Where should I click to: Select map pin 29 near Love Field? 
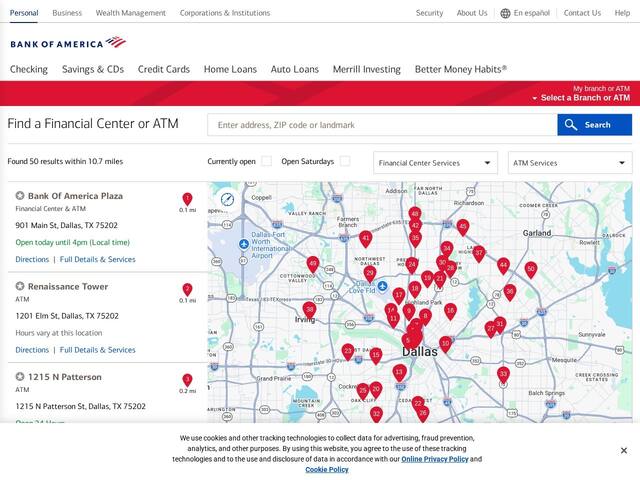click(x=370, y=274)
